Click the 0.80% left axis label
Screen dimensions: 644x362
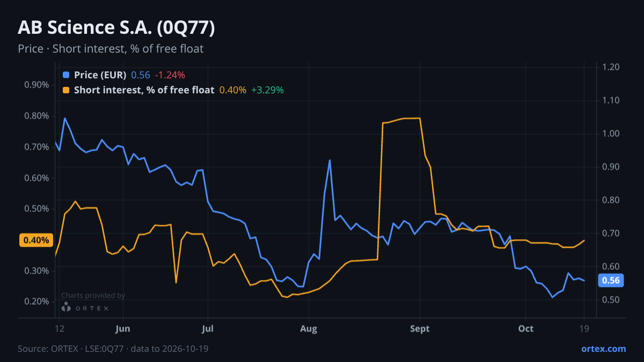point(37,116)
